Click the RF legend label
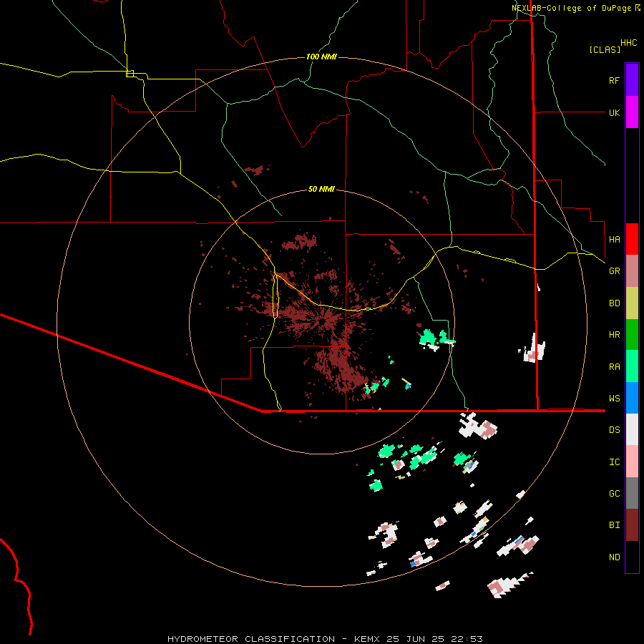Image resolution: width=644 pixels, height=644 pixels. coord(614,80)
